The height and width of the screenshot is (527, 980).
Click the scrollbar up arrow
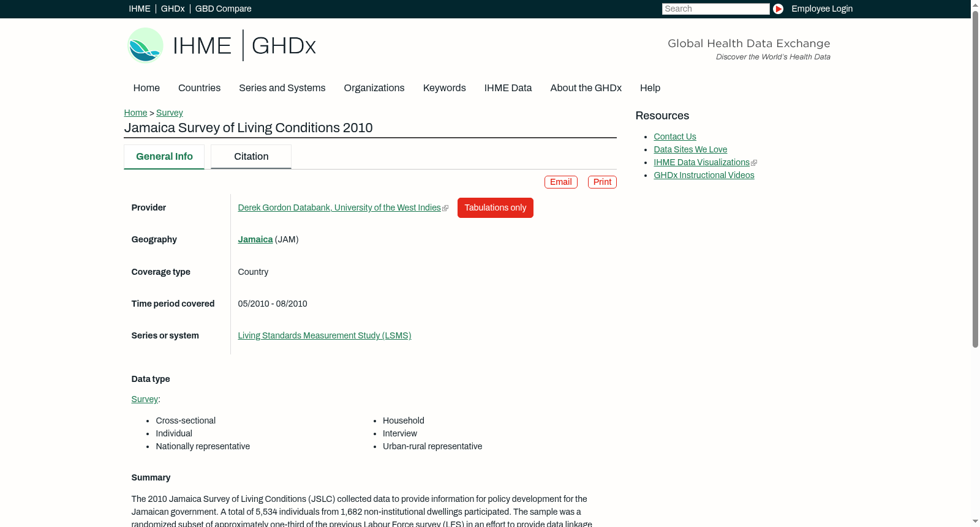(x=975, y=4)
